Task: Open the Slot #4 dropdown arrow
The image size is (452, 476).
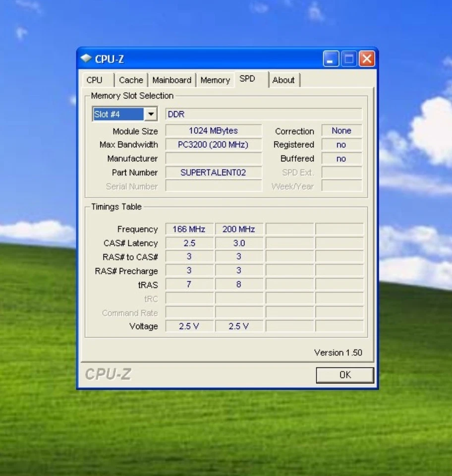Action: pyautogui.click(x=151, y=115)
